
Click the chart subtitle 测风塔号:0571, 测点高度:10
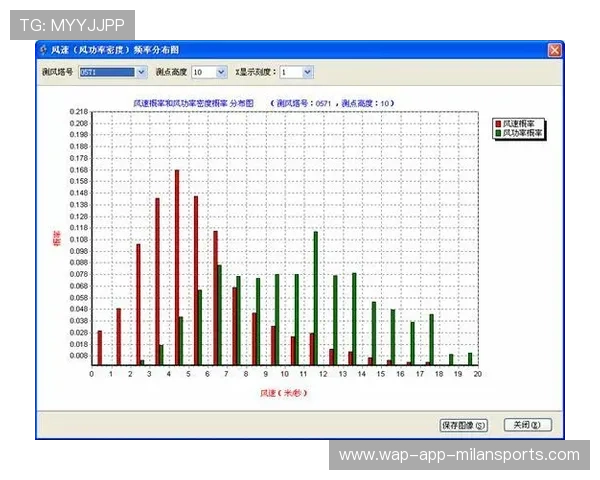click(332, 103)
